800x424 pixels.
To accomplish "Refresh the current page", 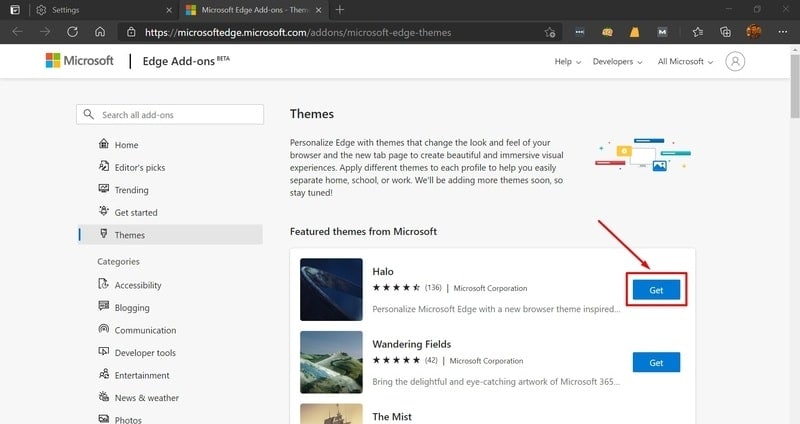I will (x=72, y=32).
